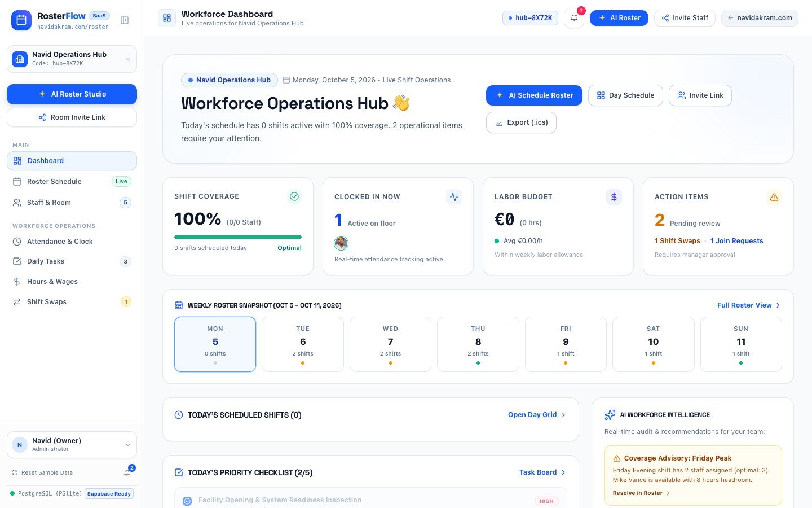The image size is (812, 508).
Task: Click the clocked-in activity pulse icon
Action: [454, 197]
